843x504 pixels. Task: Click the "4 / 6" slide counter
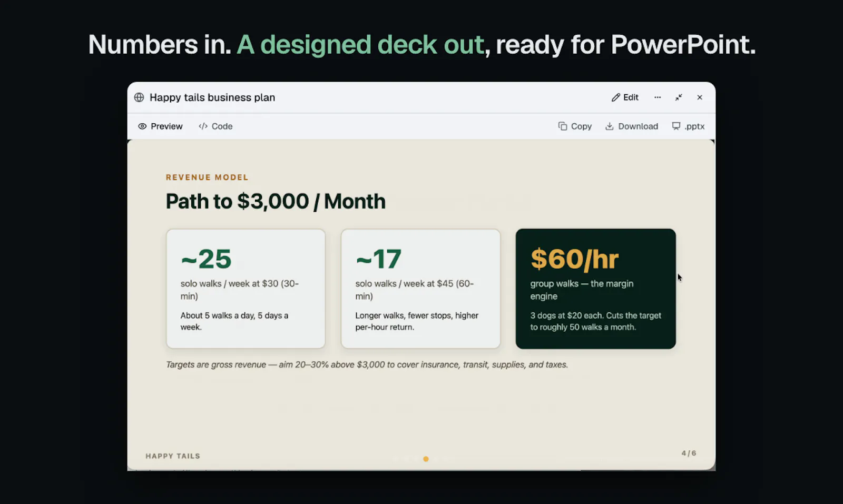[689, 453]
